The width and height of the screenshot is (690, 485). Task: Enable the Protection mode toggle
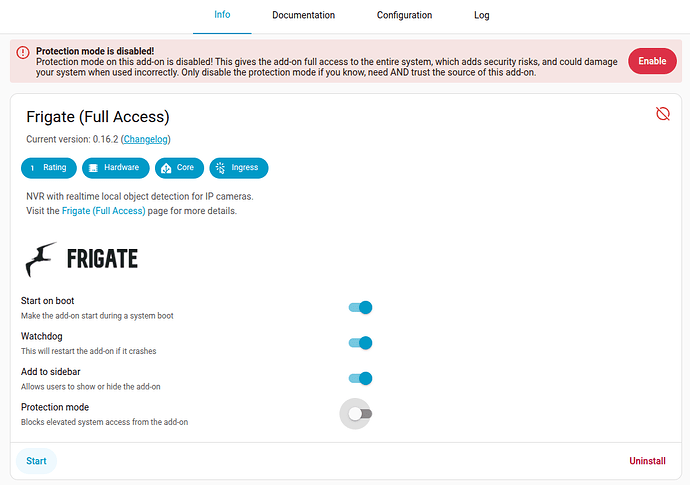360,413
